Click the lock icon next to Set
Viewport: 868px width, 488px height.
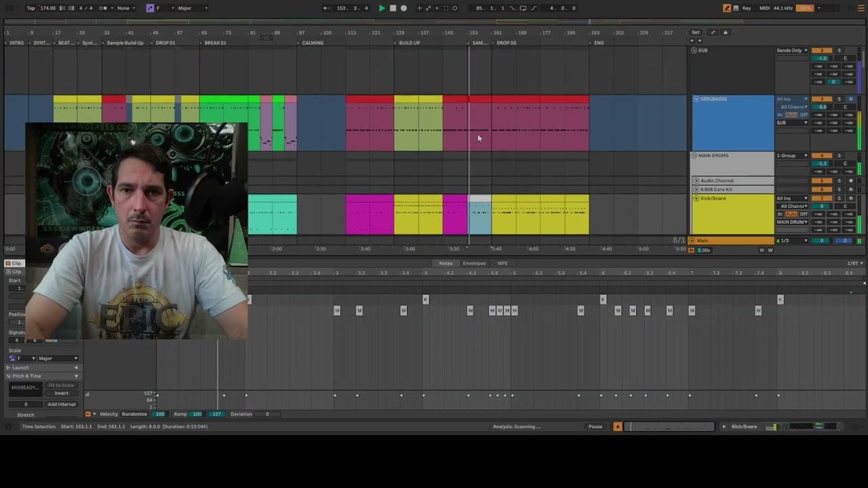(725, 32)
